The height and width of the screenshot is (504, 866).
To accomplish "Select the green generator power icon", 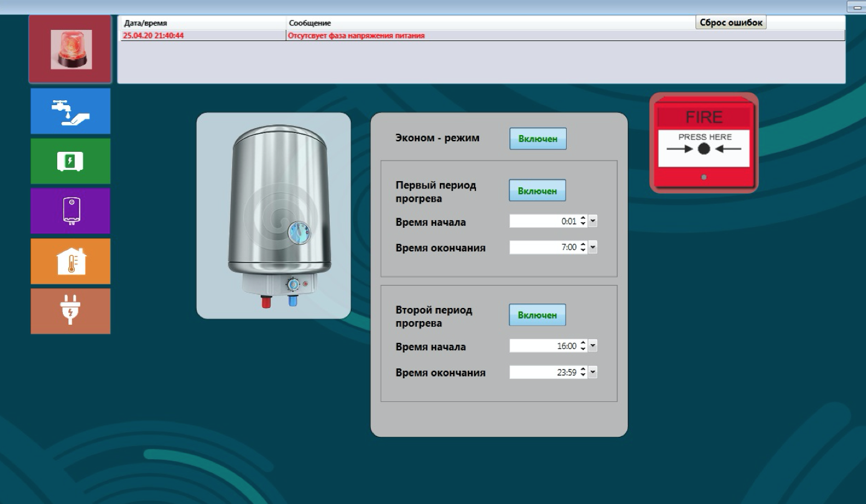I will tap(70, 161).
